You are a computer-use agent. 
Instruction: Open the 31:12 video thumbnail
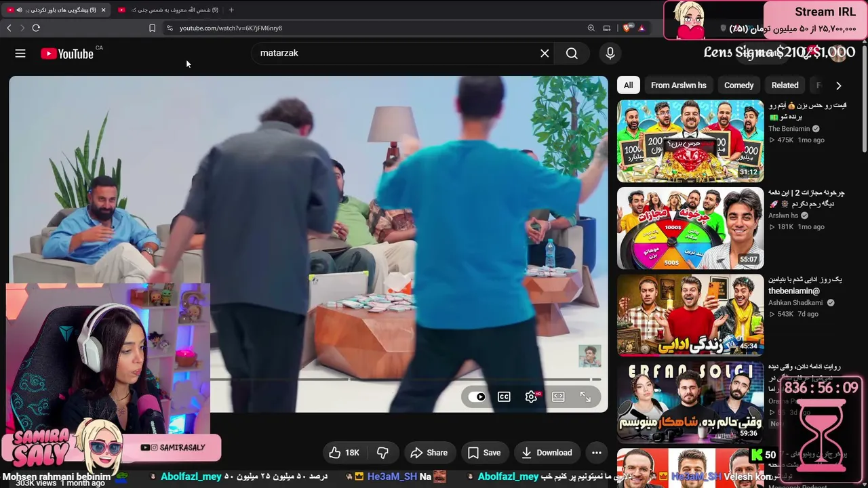pos(690,142)
